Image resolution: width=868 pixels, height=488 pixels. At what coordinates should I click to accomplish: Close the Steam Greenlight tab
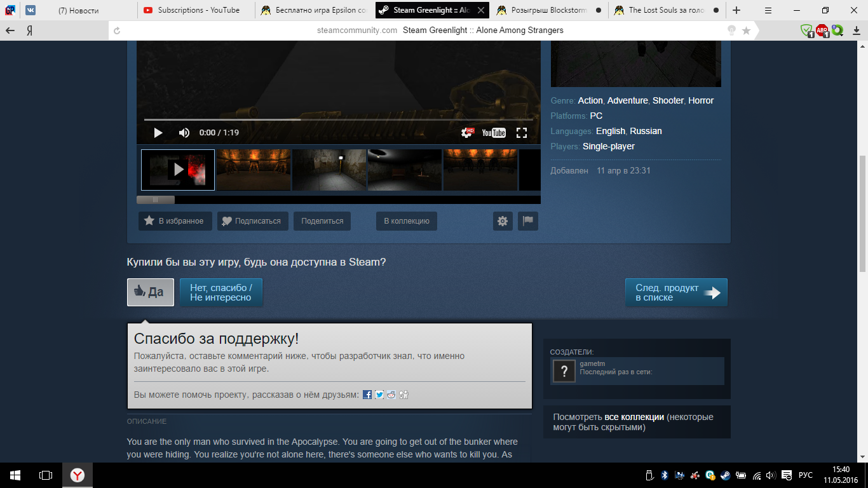tap(481, 10)
